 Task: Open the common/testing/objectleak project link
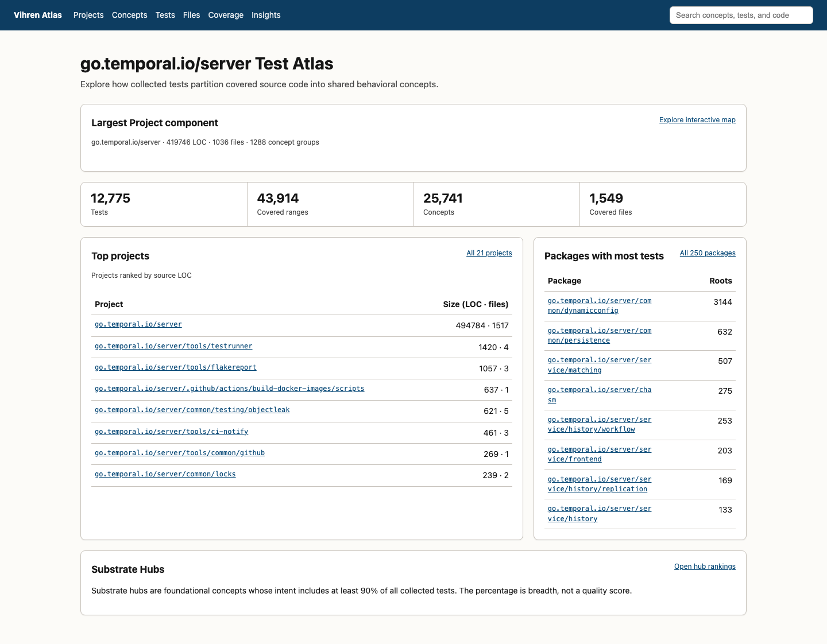192,410
